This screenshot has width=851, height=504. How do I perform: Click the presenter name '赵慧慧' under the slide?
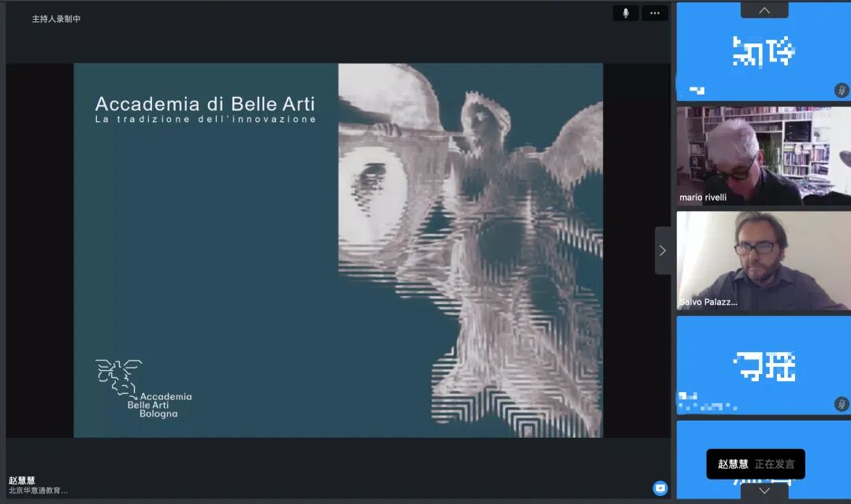point(22,480)
